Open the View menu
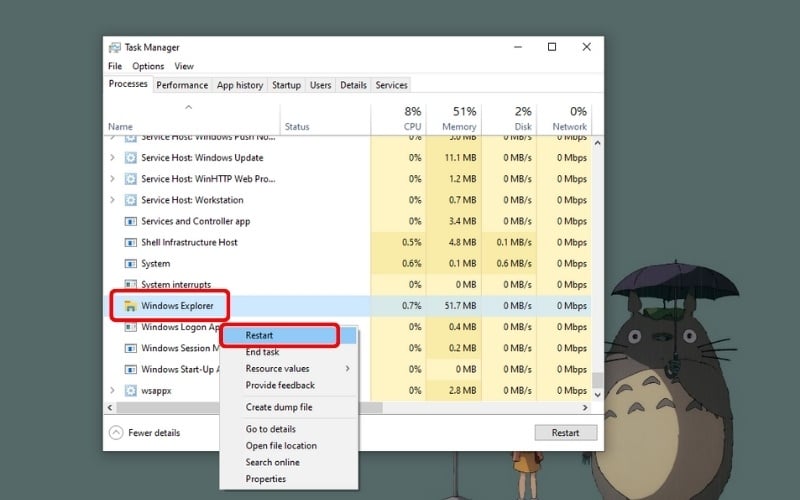The width and height of the screenshot is (800, 500). [x=184, y=66]
